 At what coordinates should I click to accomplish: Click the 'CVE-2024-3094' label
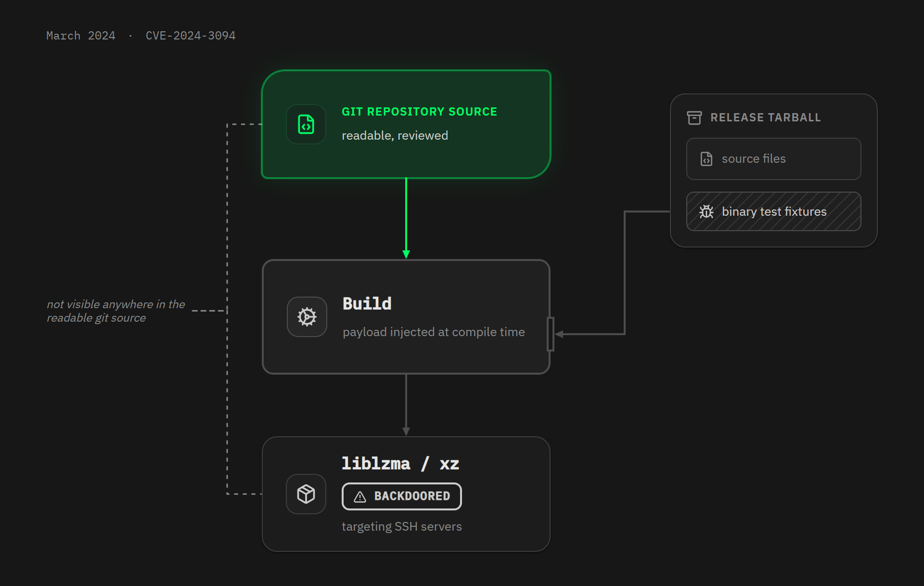(x=191, y=36)
